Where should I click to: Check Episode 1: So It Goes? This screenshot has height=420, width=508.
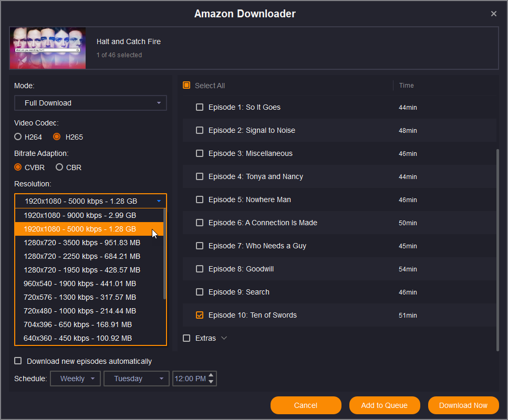(x=200, y=107)
